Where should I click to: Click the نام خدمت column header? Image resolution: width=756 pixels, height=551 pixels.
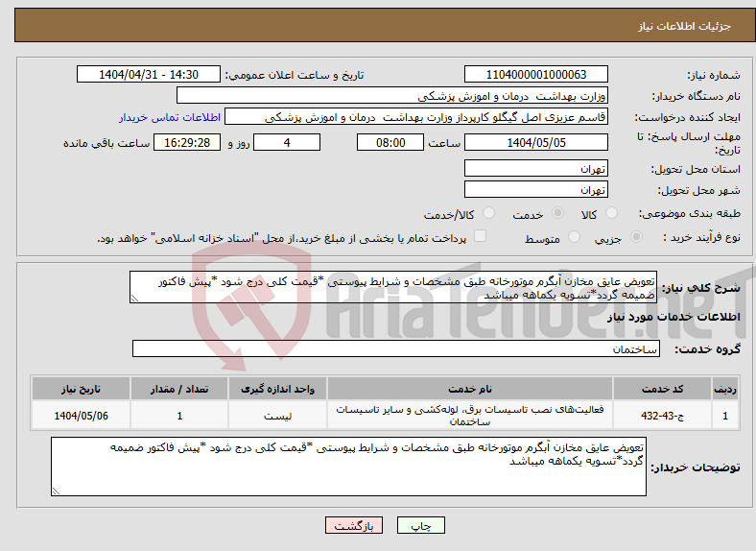click(469, 389)
